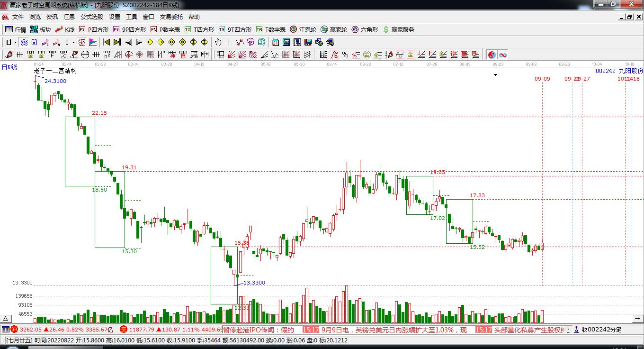The image size is (644, 349).
Task: Open the 文件 menu
Action: (x=18, y=17)
